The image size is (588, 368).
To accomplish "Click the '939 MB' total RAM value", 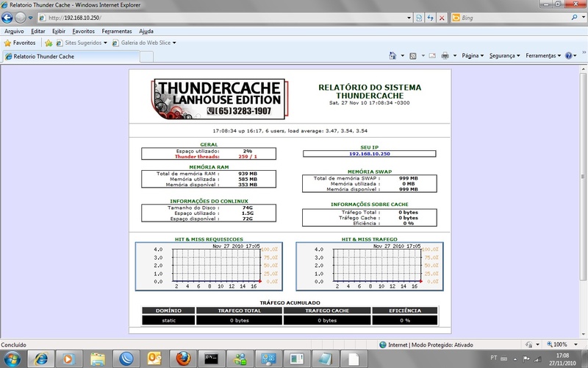I will click(248, 174).
